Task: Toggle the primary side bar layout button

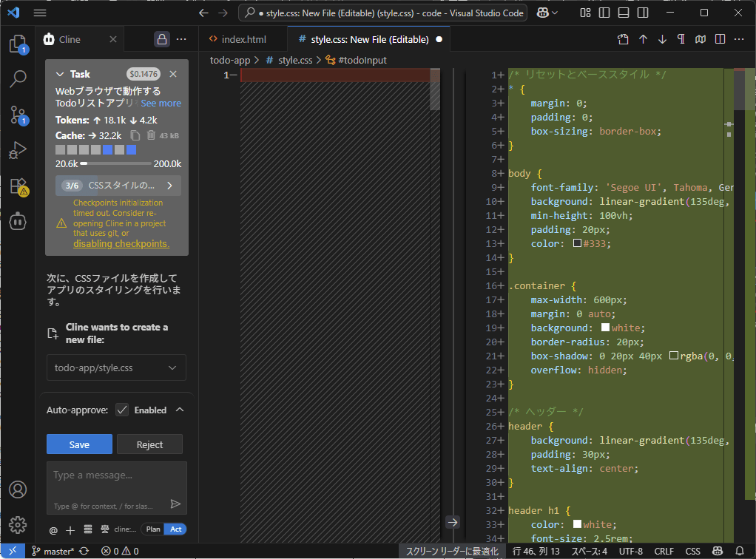Action: 605,13
